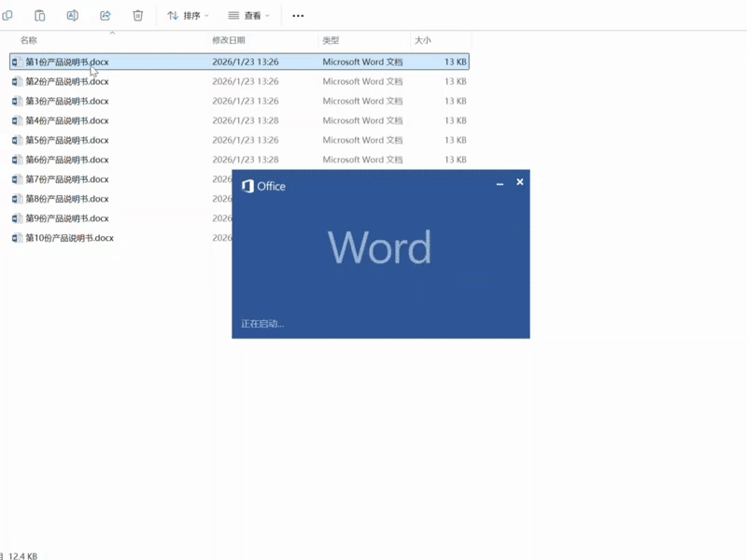Sort by the 大小 column header

(x=423, y=40)
